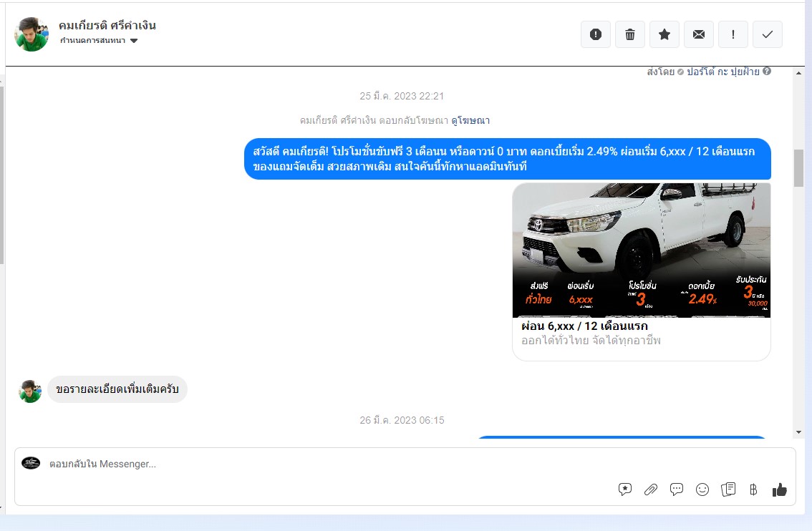Viewport: 812px width, 531px height.
Task: Click avatar next to ขอรายละเอียดเพิ่มเติมครับ message
Action: tap(30, 391)
